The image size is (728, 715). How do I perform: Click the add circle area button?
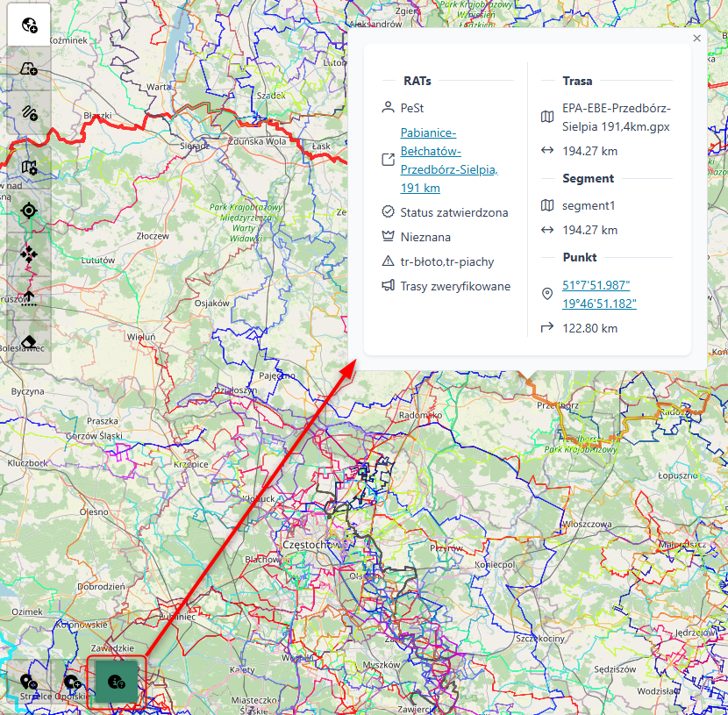point(73,682)
